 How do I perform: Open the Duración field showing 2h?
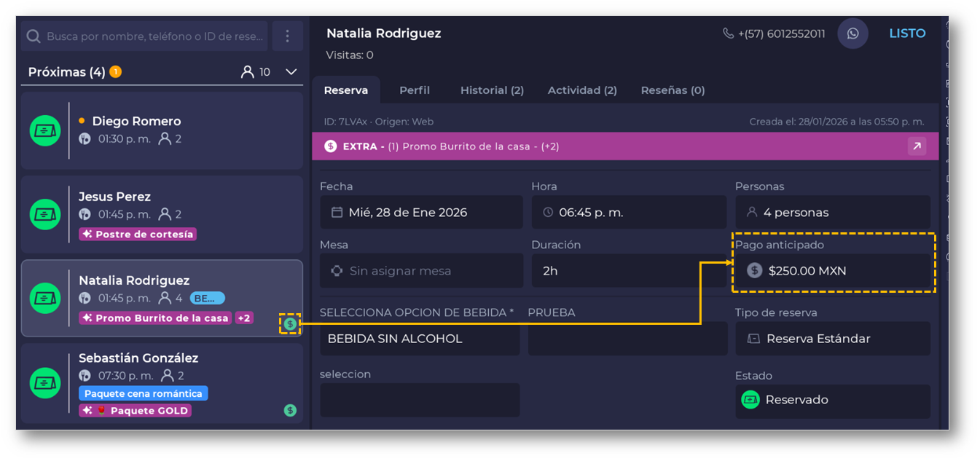click(x=628, y=271)
